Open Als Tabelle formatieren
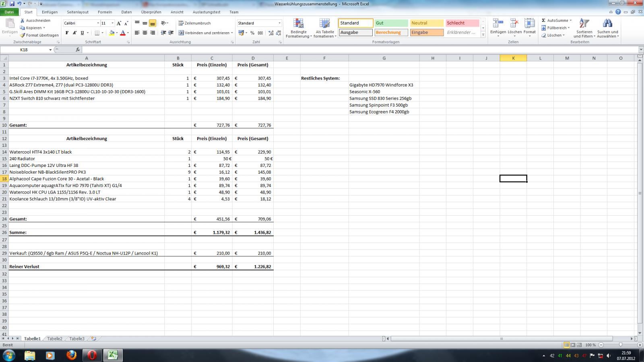 click(x=325, y=28)
